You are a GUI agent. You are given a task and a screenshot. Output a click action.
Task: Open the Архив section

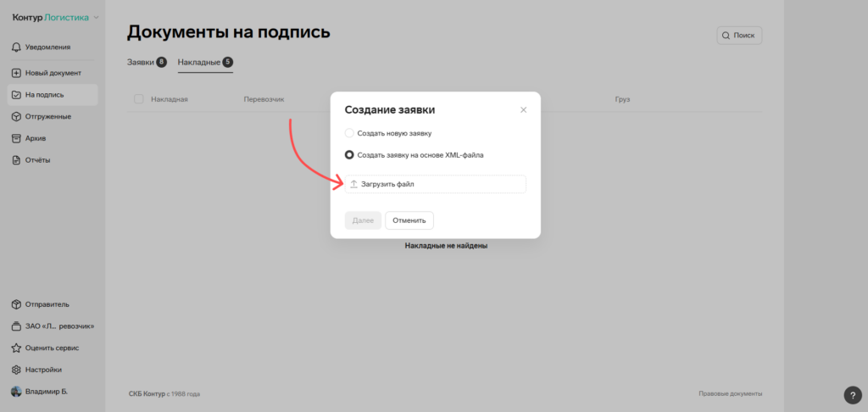point(53,138)
